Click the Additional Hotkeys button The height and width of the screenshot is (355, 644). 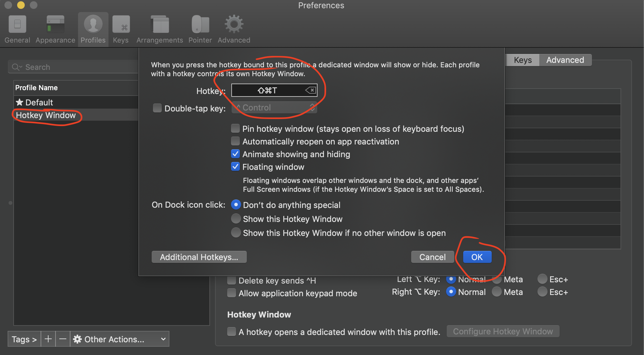coord(199,257)
